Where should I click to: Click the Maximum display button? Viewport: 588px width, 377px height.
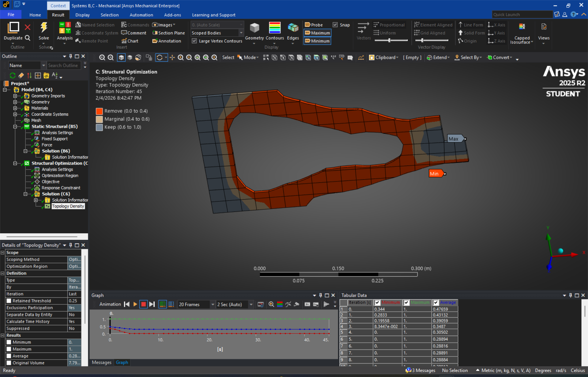(317, 33)
